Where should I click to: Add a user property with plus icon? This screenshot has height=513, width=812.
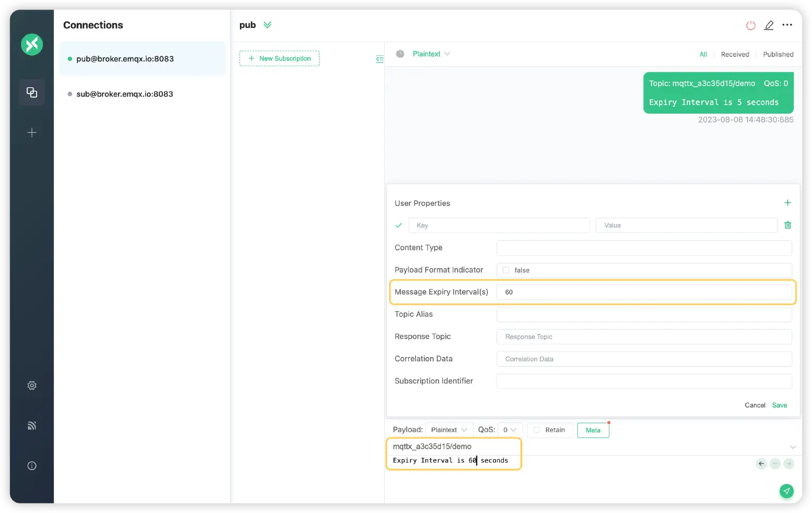787,203
